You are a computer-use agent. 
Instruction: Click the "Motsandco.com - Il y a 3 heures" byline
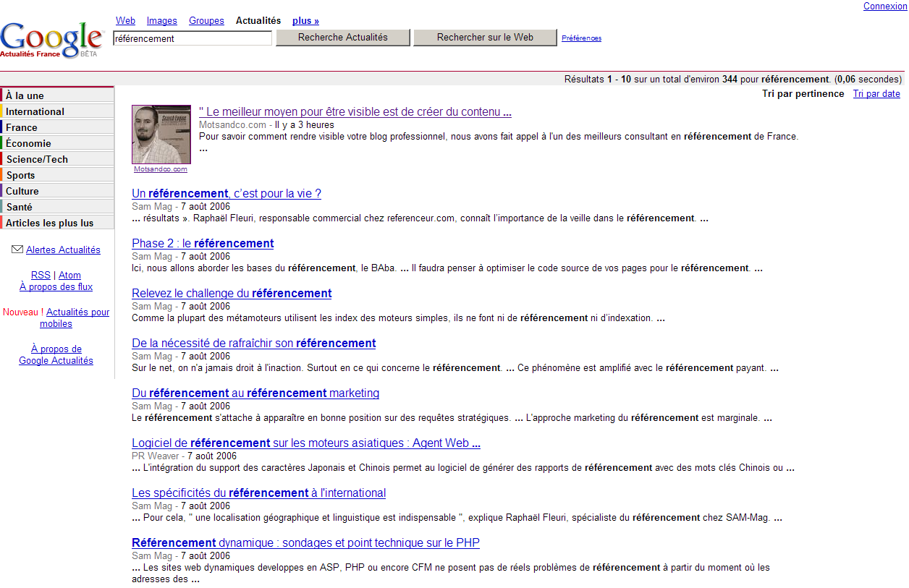pos(266,125)
